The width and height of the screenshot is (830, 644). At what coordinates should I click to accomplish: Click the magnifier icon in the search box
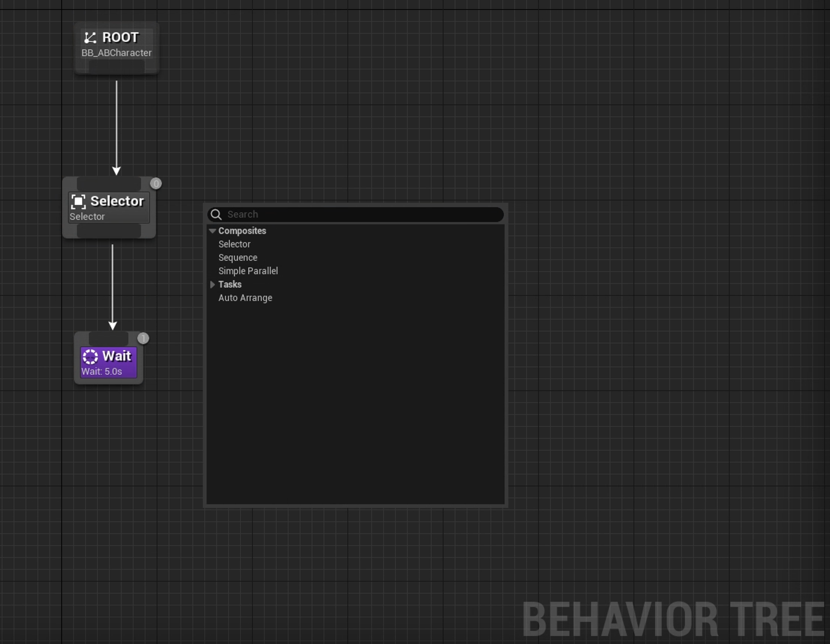tap(216, 214)
